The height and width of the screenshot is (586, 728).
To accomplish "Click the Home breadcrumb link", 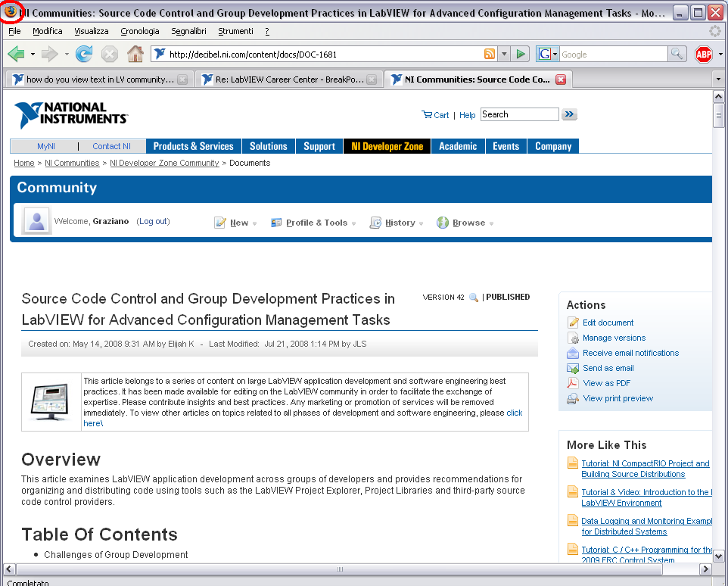I will click(x=24, y=163).
